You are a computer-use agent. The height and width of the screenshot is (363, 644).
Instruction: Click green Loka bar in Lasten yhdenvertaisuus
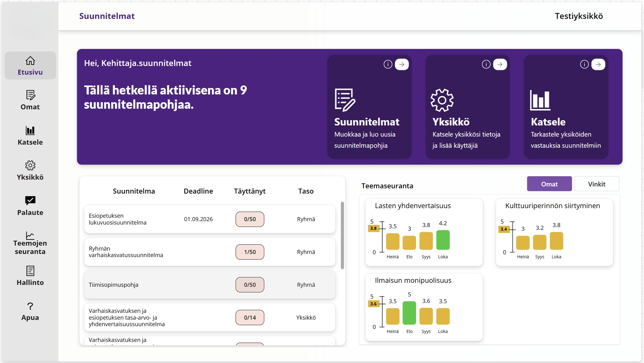click(x=443, y=240)
